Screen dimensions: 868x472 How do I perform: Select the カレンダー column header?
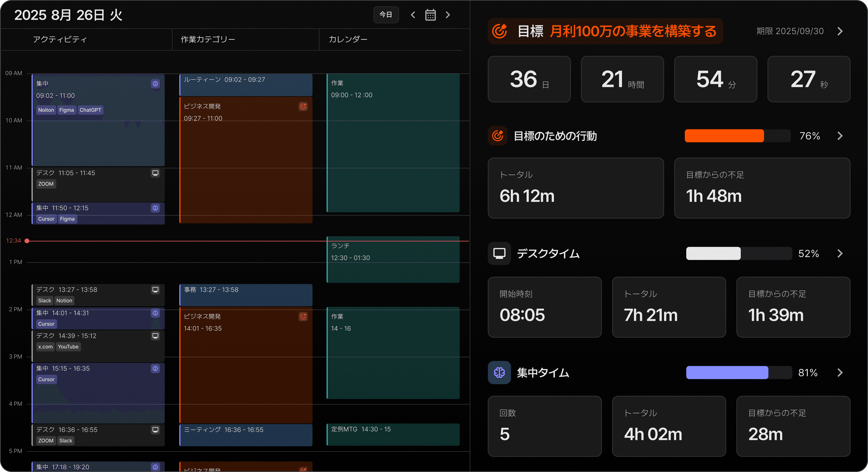point(348,39)
